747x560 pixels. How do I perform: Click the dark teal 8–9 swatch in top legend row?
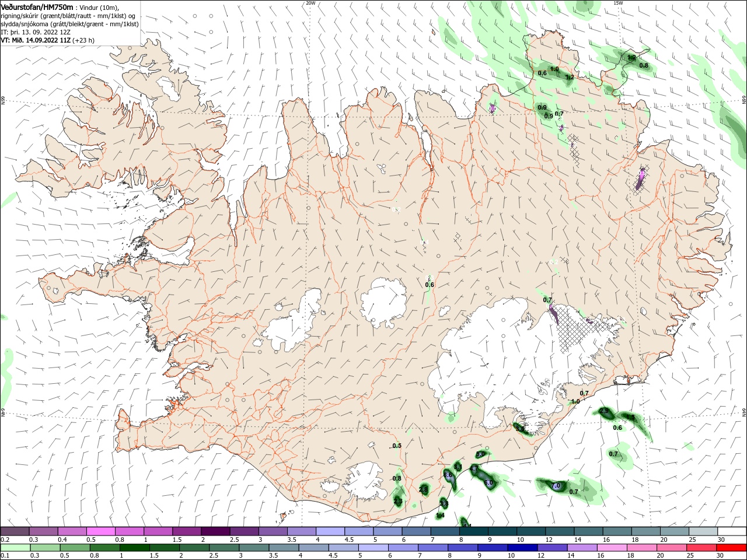click(474, 531)
